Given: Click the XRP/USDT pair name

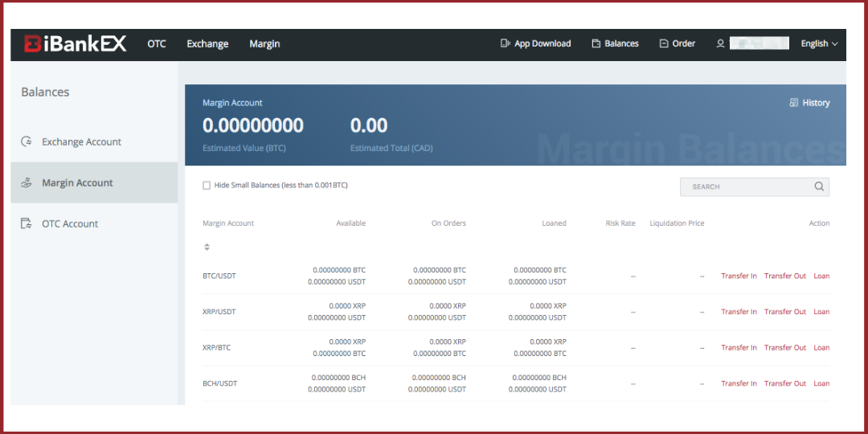Looking at the screenshot, I should [x=219, y=312].
